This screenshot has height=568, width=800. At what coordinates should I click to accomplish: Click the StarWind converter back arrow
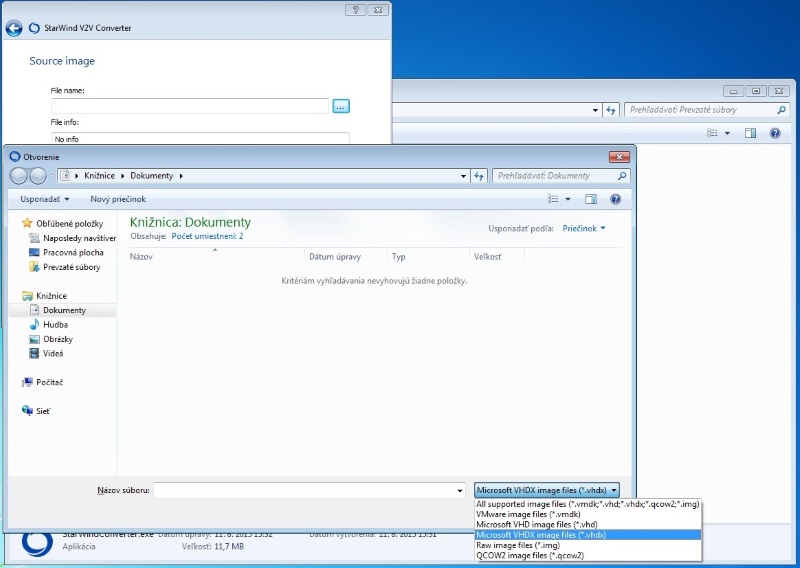click(x=14, y=29)
